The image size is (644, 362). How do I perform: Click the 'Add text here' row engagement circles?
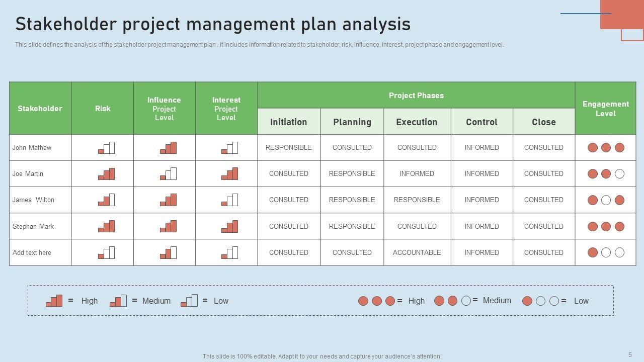point(606,252)
